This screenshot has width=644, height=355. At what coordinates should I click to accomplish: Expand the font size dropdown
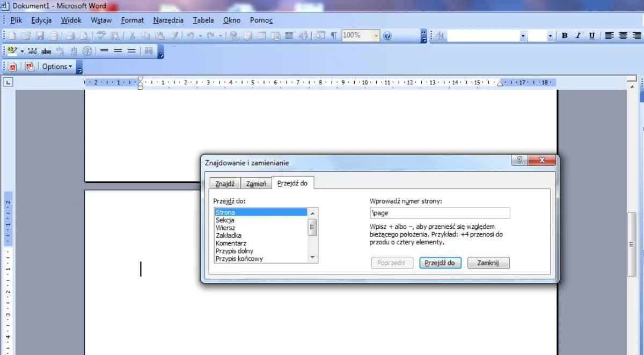(550, 35)
